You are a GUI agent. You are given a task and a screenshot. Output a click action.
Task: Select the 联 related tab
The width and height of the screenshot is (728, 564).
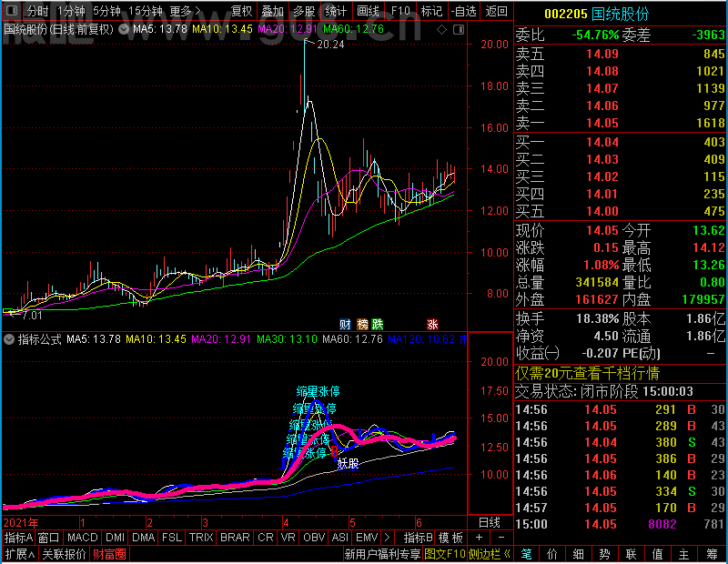pos(631,554)
